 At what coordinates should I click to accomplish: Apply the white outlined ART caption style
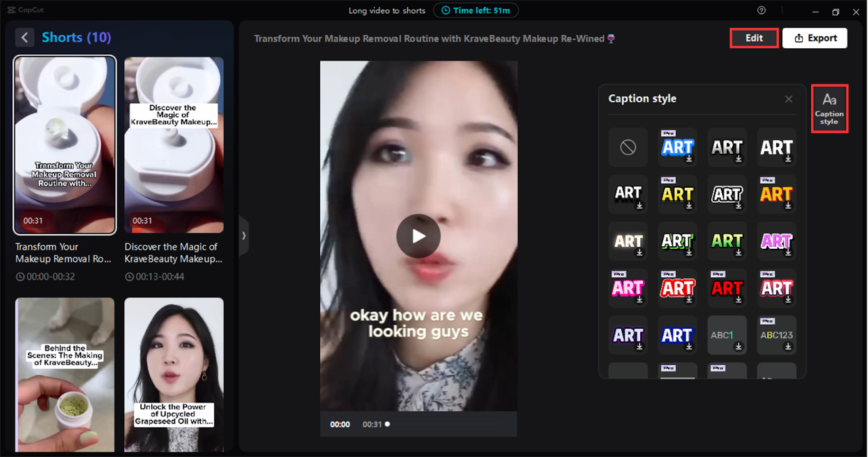point(727,194)
